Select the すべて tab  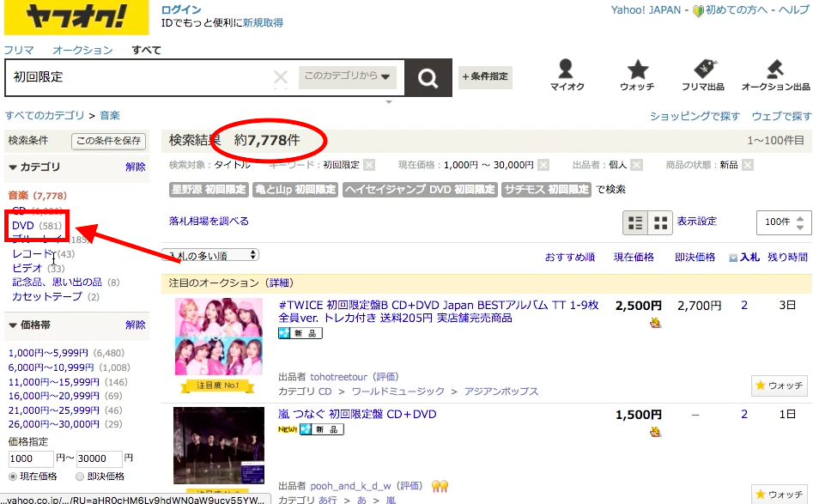[x=146, y=51]
